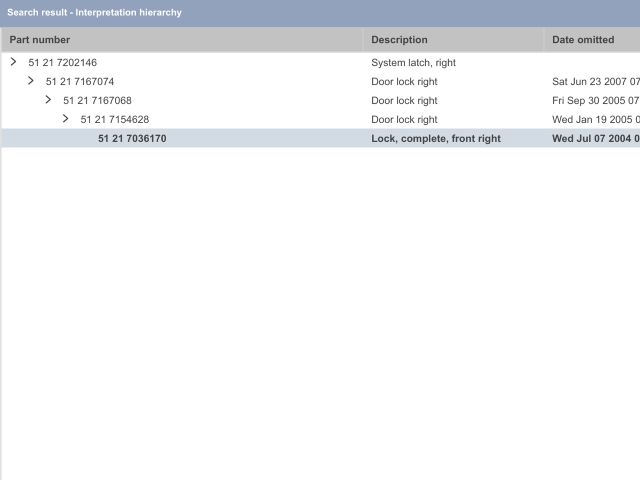Click the Date omitted column header

[x=583, y=40]
